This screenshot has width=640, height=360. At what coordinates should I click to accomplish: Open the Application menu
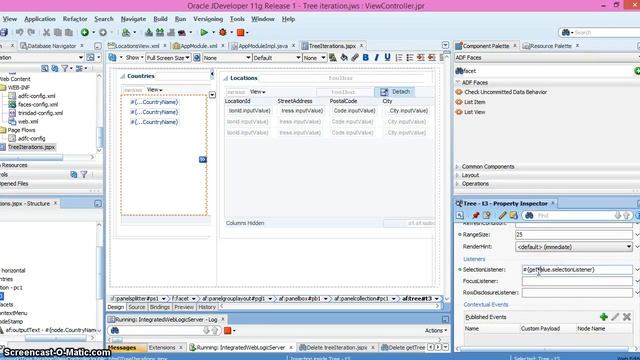click(x=40, y=19)
